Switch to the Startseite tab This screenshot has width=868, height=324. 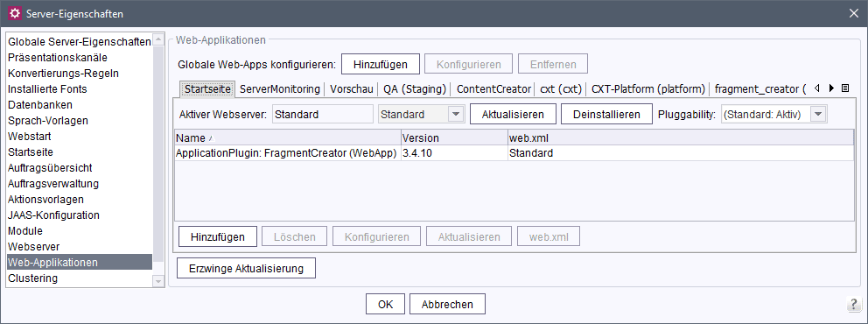(x=207, y=88)
